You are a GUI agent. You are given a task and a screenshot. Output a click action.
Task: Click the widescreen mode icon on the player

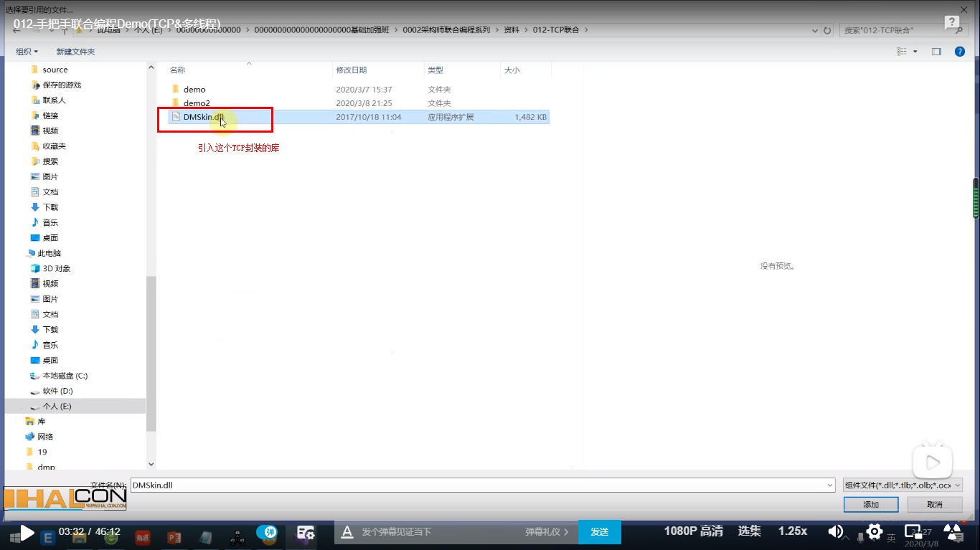(x=913, y=532)
